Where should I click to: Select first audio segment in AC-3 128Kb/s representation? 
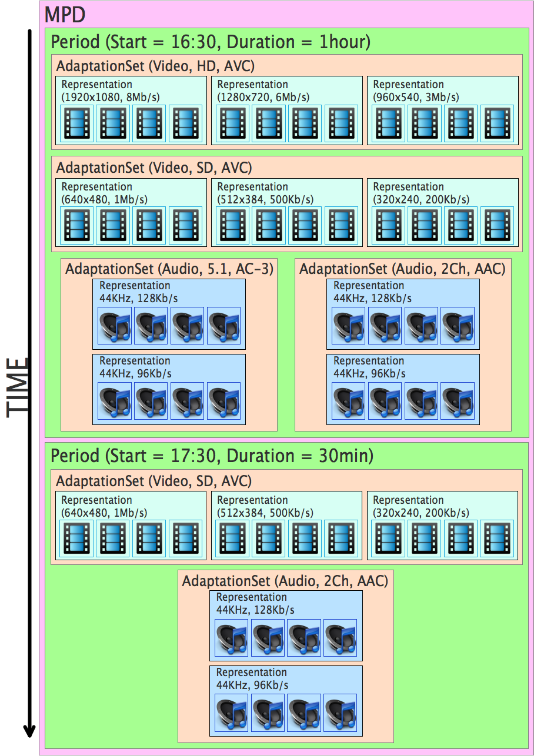[115, 325]
